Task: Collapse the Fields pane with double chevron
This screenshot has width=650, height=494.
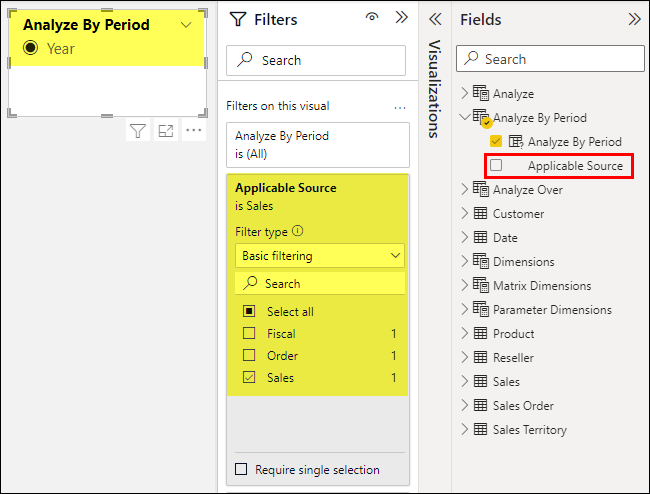Action: click(x=634, y=19)
